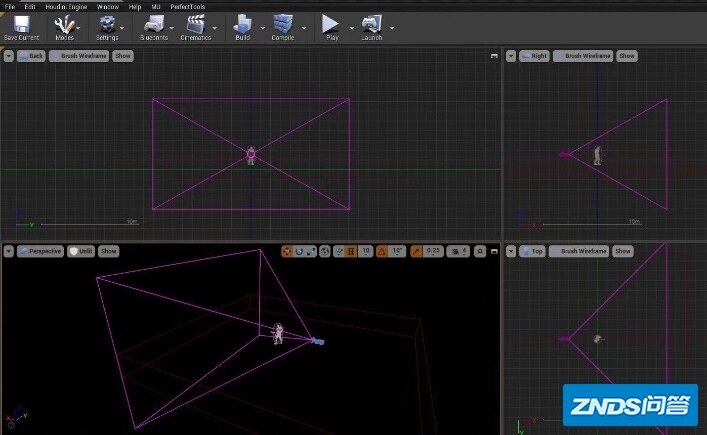Click the Unlit view mode button
Image resolution: width=707 pixels, height=435 pixels.
click(x=81, y=251)
